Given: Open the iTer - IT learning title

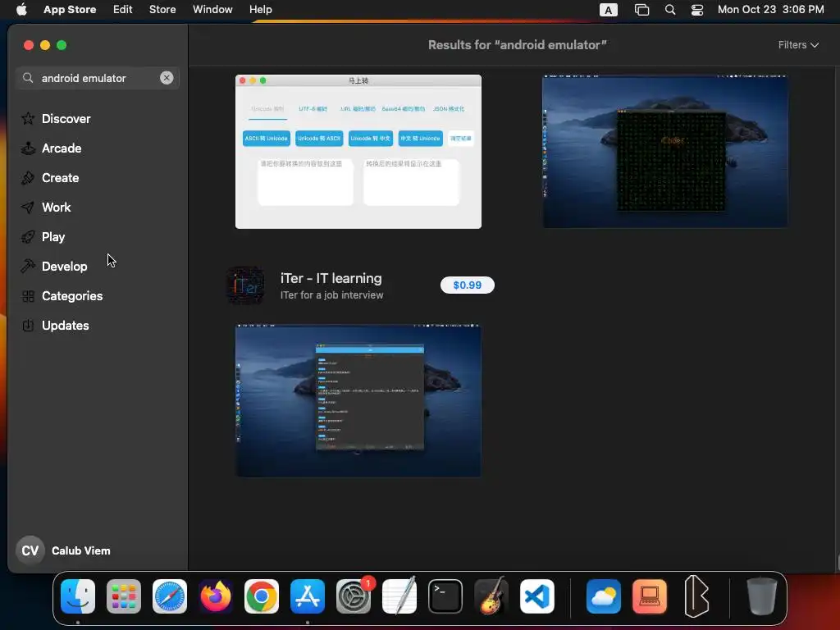Looking at the screenshot, I should [x=331, y=279].
